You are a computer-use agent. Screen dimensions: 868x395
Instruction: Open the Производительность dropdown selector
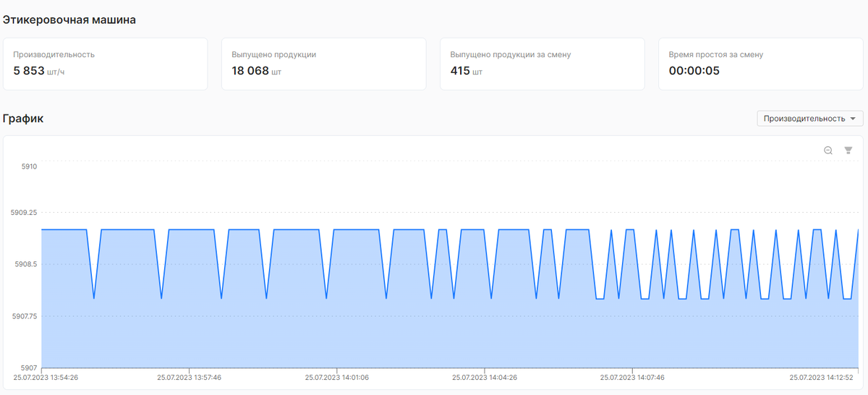[x=809, y=119]
